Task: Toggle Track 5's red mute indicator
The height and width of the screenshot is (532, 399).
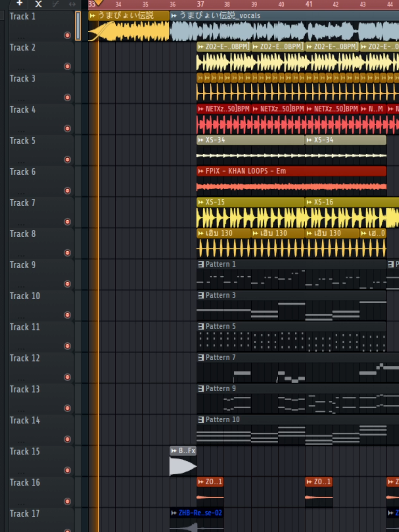Action: tap(68, 160)
